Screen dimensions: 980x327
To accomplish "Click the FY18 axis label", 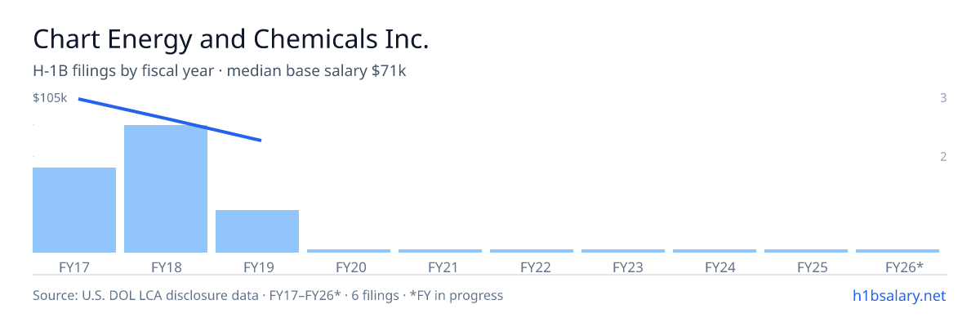I will point(166,267).
